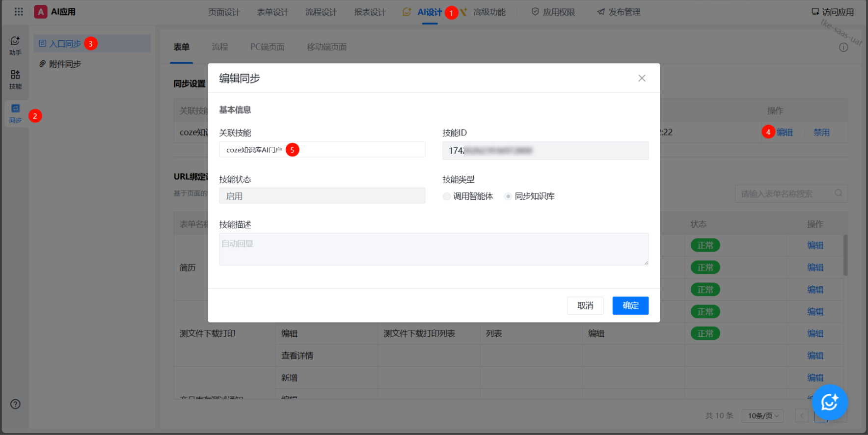Open the floating AI chat assistant button
Image resolution: width=868 pixels, height=435 pixels.
[x=829, y=402]
